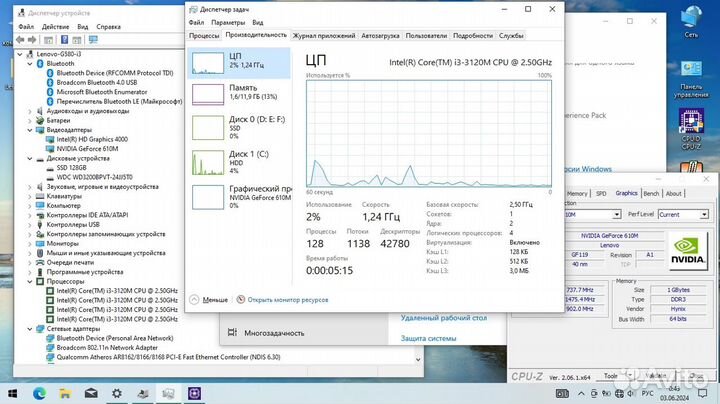Open CPU-Z taskbar icon

(x=194, y=393)
